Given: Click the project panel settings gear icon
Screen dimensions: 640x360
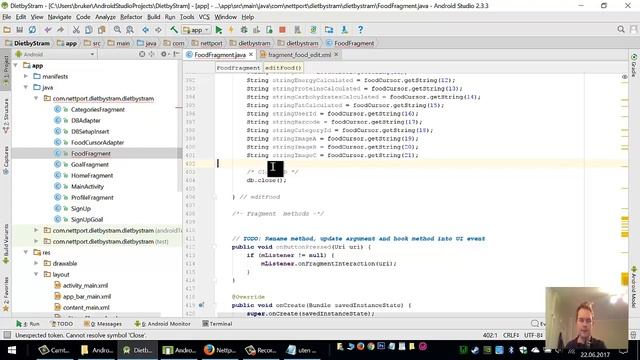Looking at the screenshot, I should coord(164,54).
